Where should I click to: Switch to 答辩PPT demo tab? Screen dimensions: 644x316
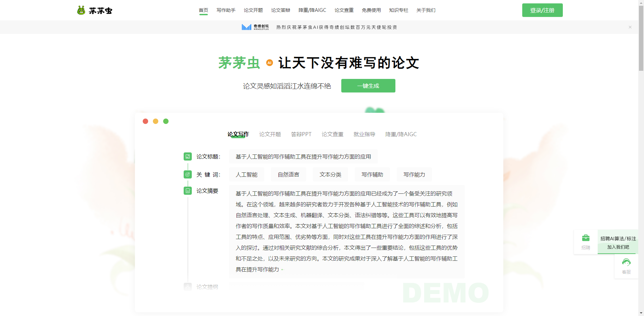point(301,134)
